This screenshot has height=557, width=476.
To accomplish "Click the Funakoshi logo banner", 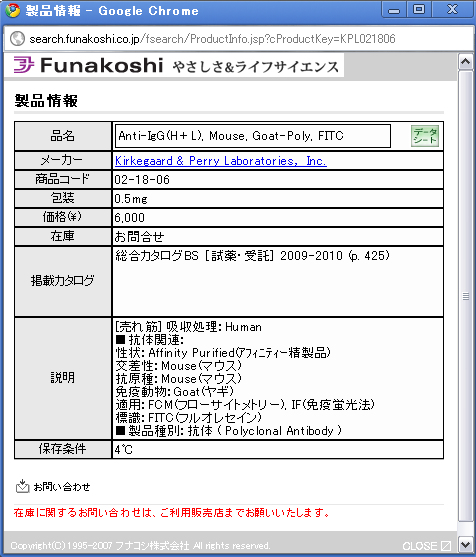I will tap(174, 66).
